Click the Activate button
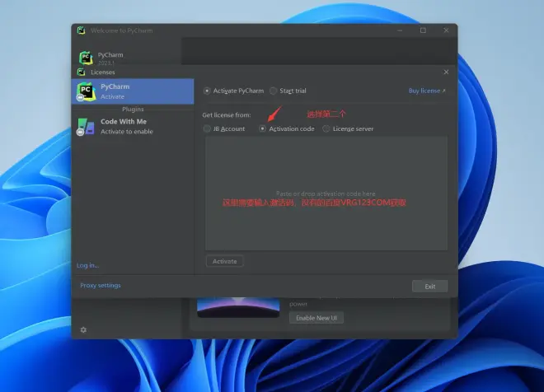 [225, 261]
